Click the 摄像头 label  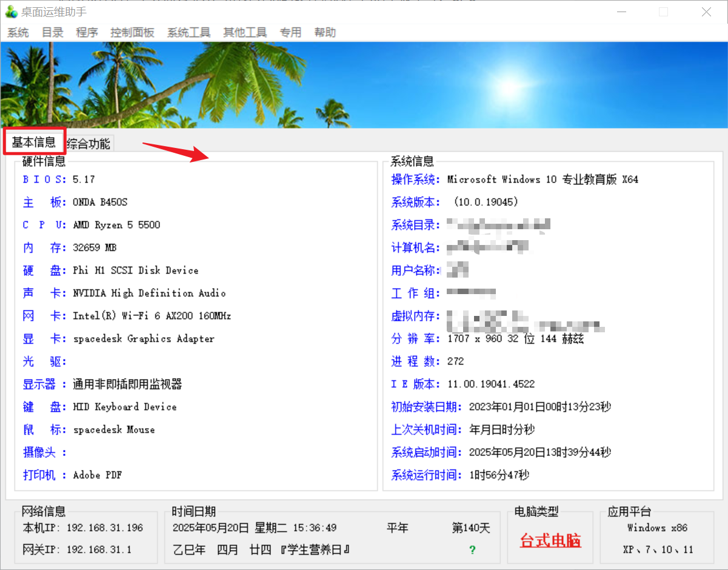44,452
